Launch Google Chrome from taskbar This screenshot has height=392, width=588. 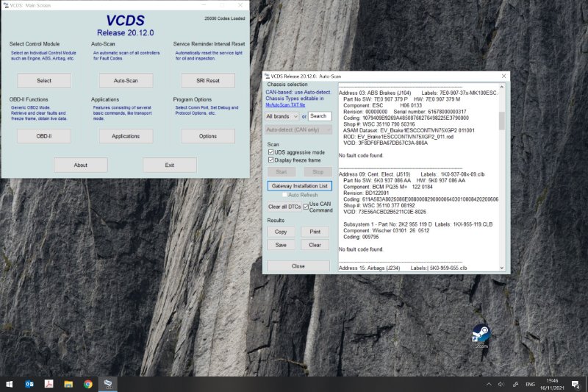tap(88, 384)
